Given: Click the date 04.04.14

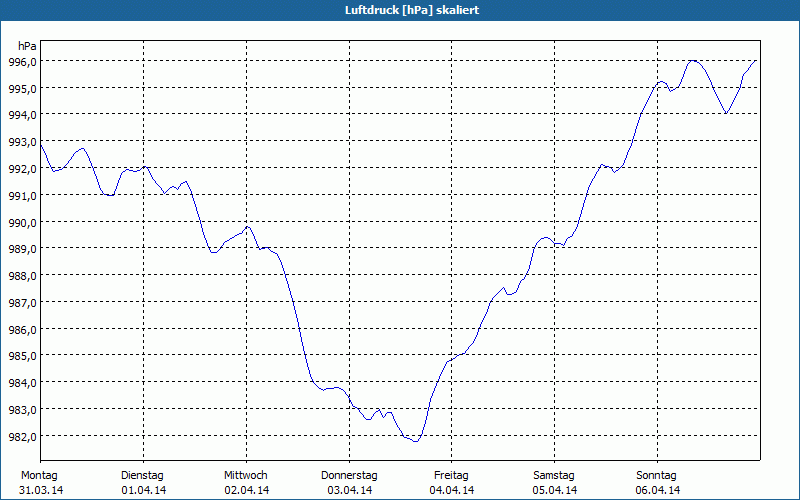Looking at the screenshot, I should pyautogui.click(x=452, y=491).
